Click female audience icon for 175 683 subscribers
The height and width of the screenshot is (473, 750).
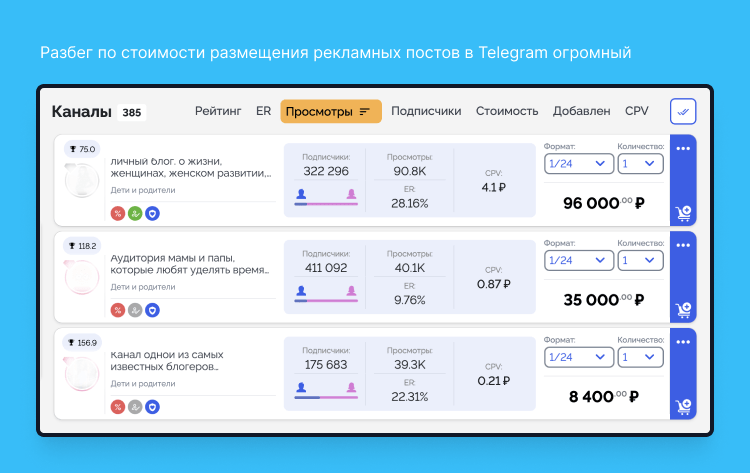tap(351, 387)
